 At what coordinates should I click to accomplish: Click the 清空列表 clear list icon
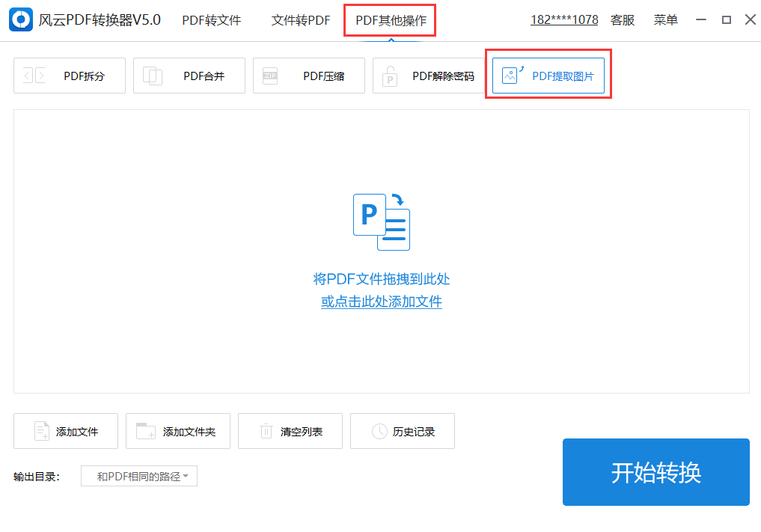[x=266, y=431]
